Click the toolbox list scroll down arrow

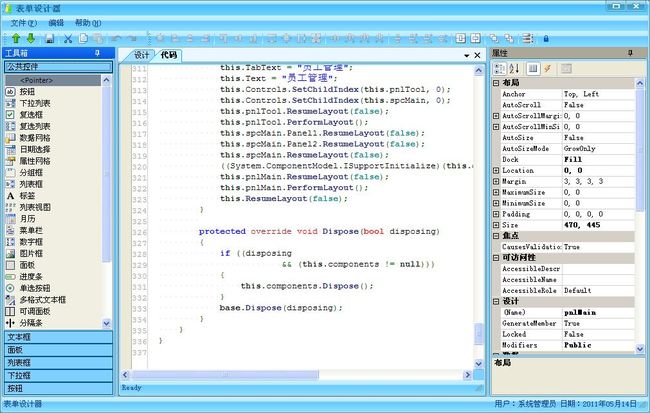point(106,323)
